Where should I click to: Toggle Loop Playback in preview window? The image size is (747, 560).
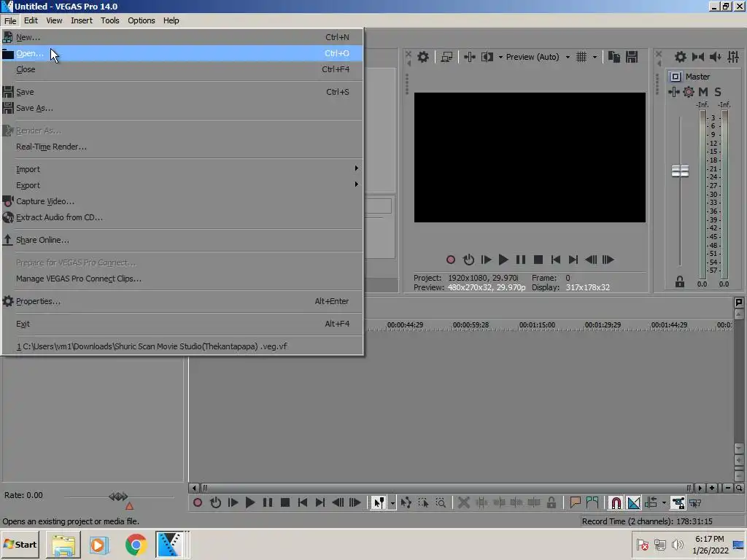[469, 260]
